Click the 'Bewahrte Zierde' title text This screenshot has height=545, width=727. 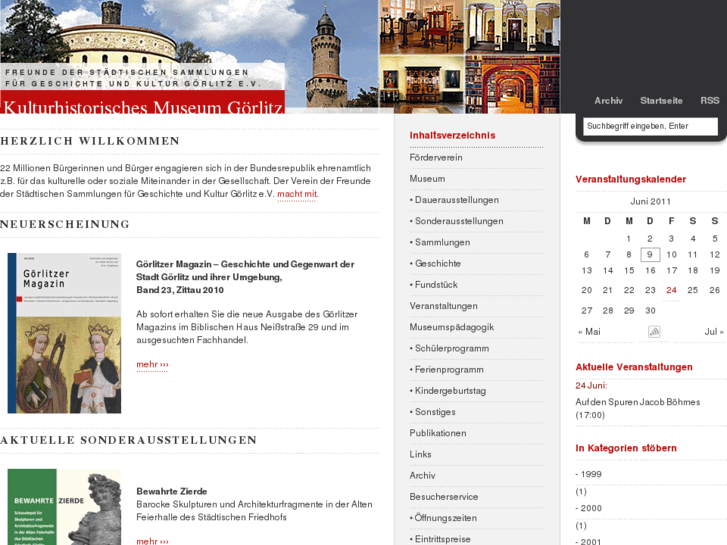coord(172,491)
